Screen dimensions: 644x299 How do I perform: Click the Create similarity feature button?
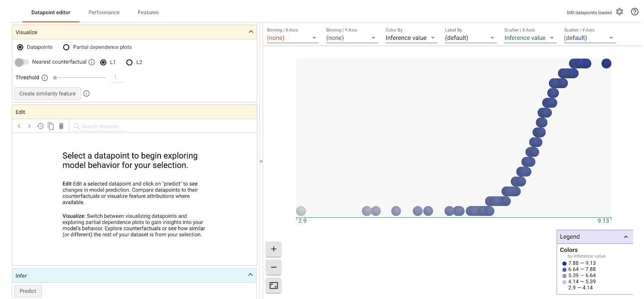[47, 94]
